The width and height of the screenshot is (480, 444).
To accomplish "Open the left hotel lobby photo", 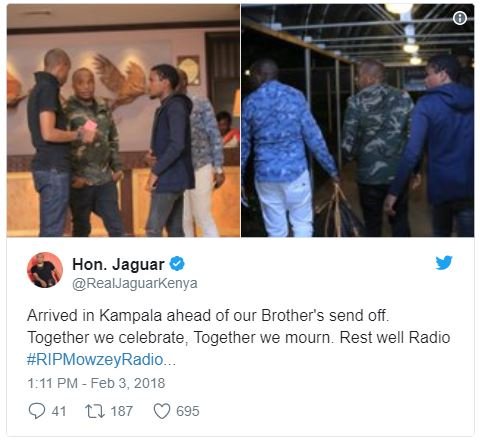I will pos(123,120).
